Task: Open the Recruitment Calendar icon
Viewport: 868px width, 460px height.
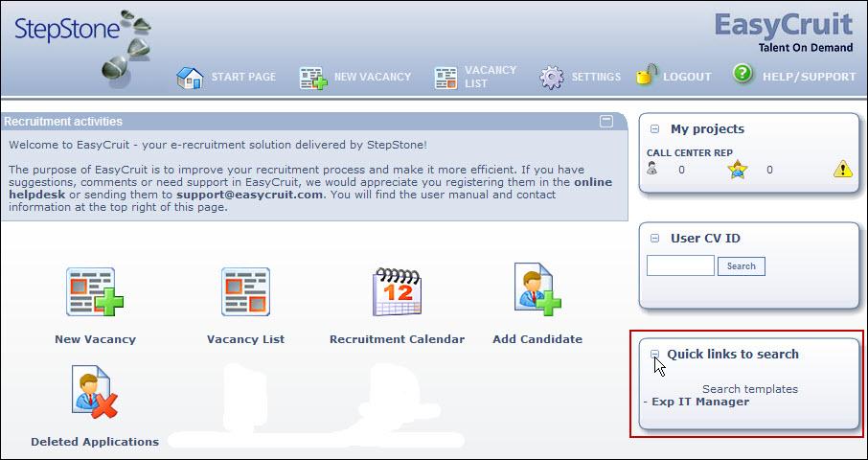Action: [397, 291]
